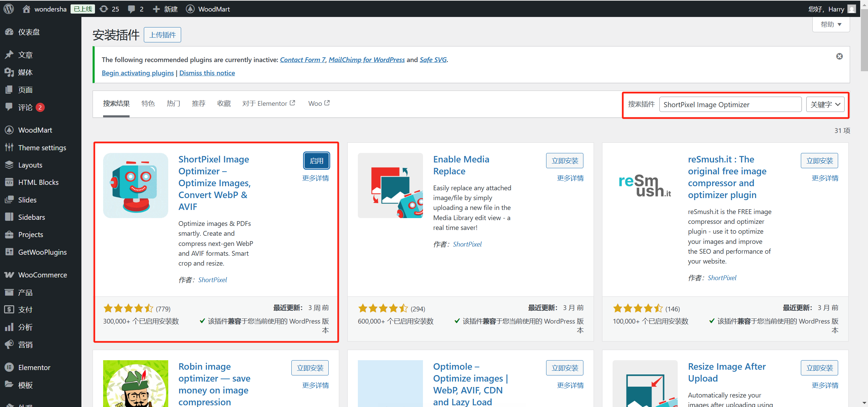This screenshot has width=868, height=407.
Task: Open the 关键字 search filter dropdown
Action: (825, 104)
